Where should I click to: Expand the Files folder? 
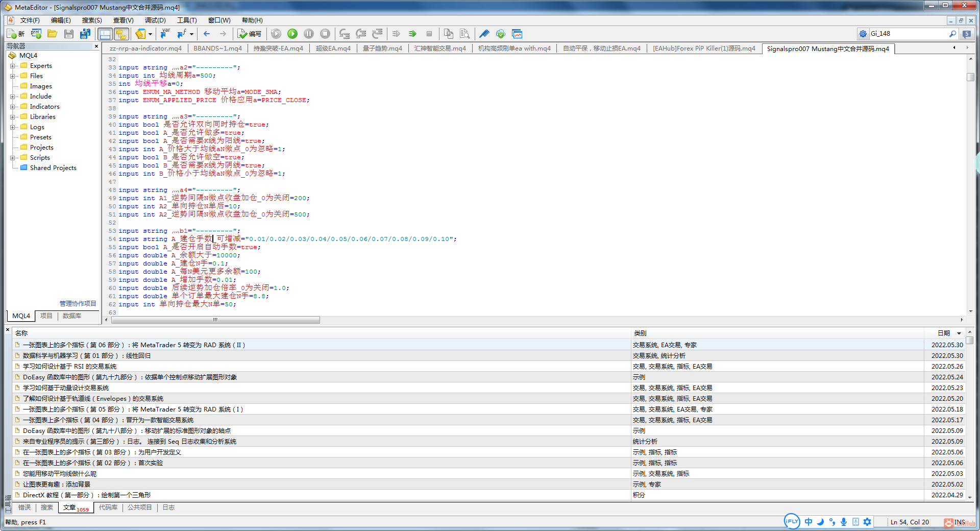point(13,76)
